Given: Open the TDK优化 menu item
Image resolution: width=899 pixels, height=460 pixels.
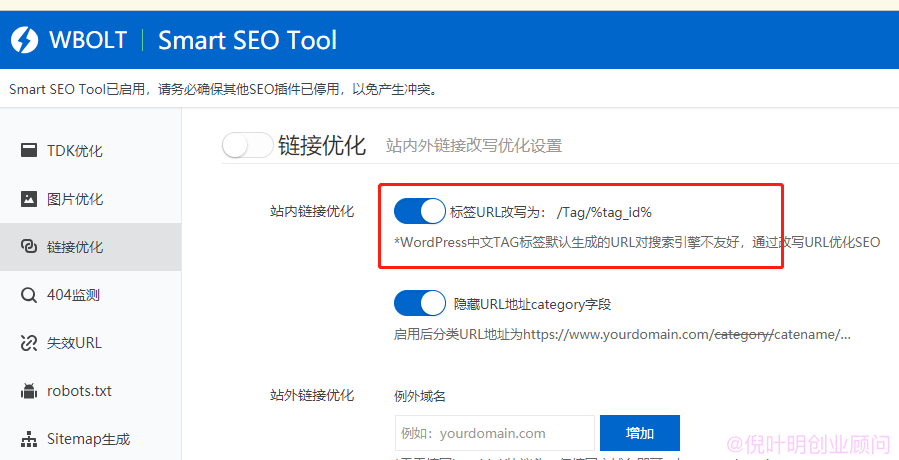Looking at the screenshot, I should (x=91, y=150).
